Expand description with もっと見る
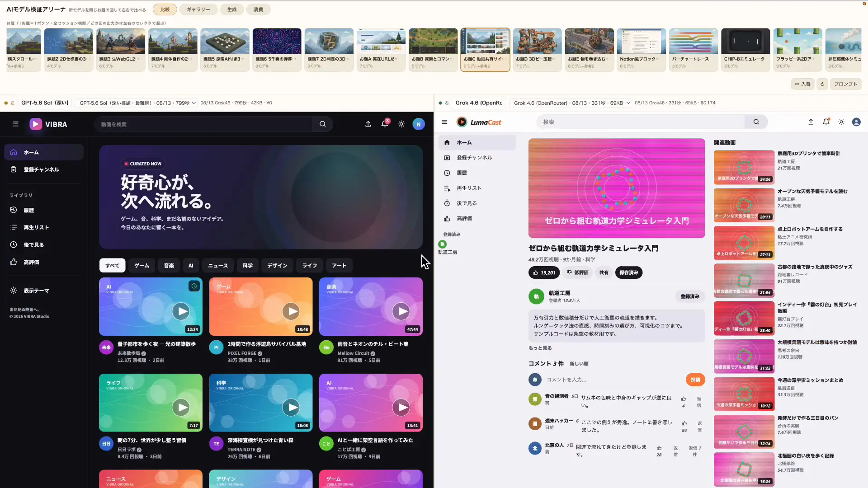The image size is (868, 488). [x=540, y=348]
